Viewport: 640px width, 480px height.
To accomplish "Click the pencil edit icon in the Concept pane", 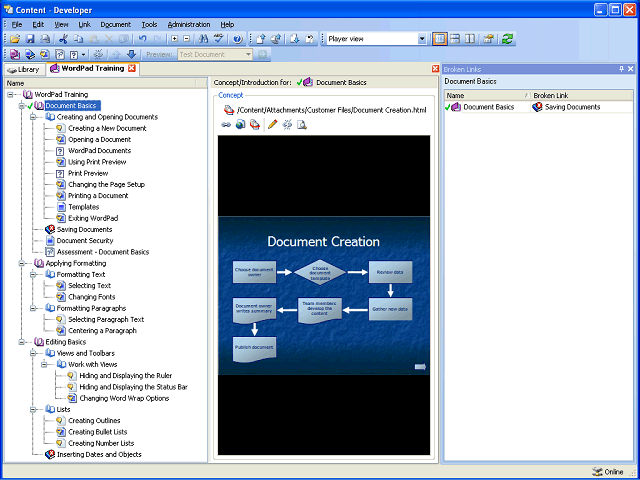I will point(272,125).
